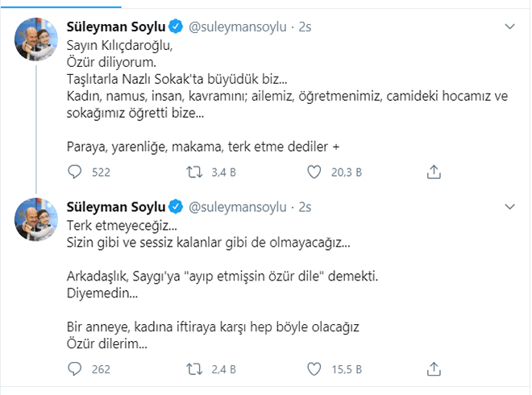Like the second tweet with 15,5 B likes
This screenshot has height=395, width=532.
(316, 368)
